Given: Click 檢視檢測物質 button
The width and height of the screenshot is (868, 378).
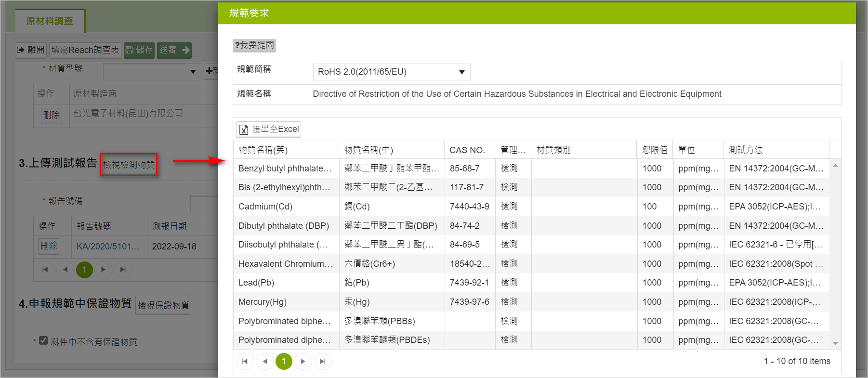Looking at the screenshot, I should tap(129, 165).
